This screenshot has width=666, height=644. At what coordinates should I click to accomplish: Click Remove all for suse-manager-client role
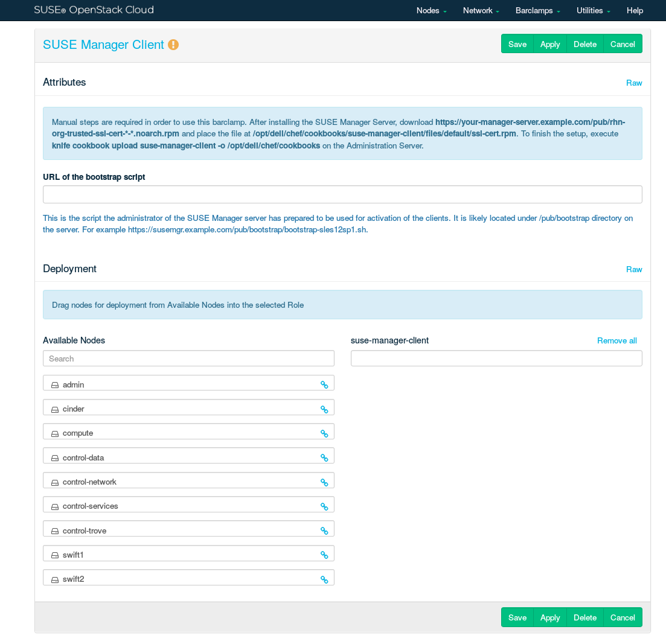tap(616, 340)
